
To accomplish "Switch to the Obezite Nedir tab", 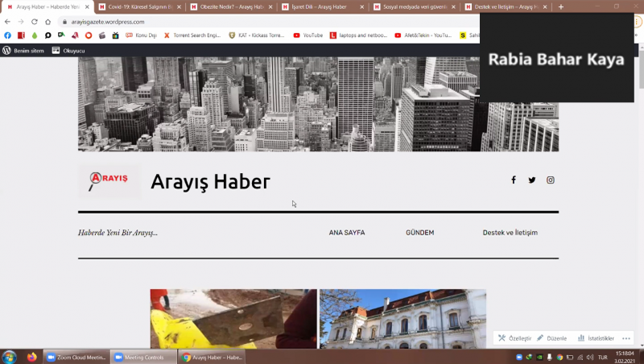I will point(229,7).
